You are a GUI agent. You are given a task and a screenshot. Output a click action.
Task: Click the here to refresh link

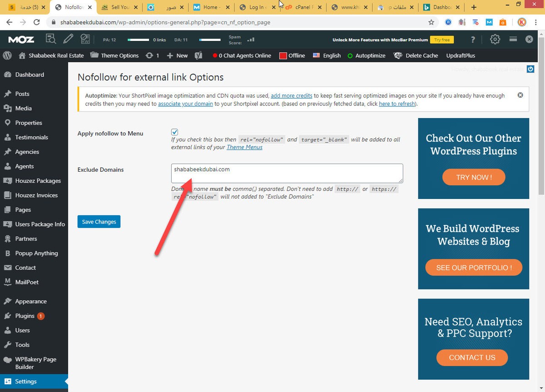point(397,104)
